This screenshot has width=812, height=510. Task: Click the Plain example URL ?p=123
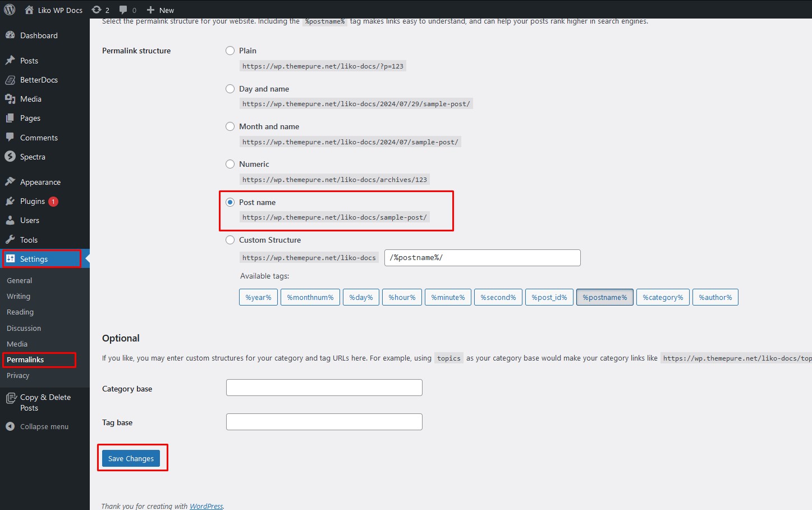[323, 66]
